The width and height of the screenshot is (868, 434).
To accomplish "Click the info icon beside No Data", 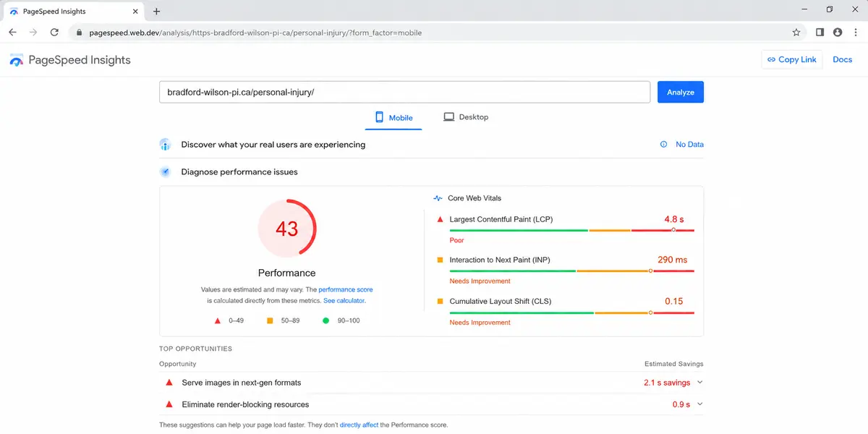I will click(x=663, y=145).
